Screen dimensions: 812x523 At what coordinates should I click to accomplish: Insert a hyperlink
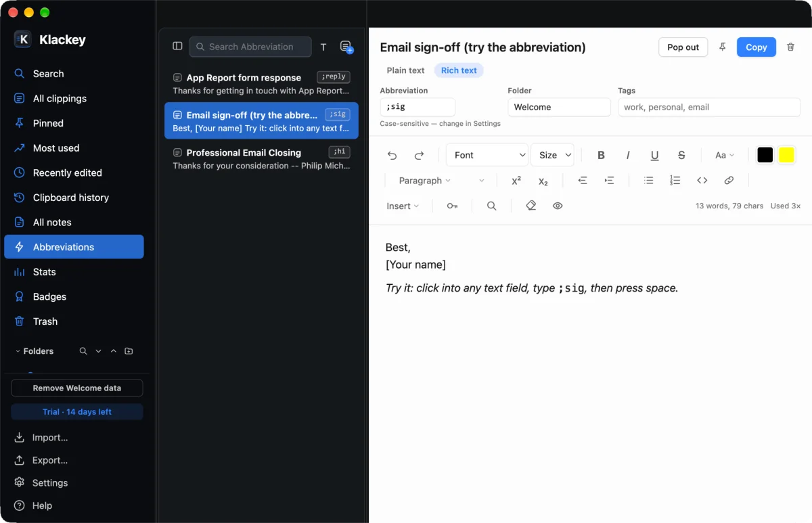point(729,181)
